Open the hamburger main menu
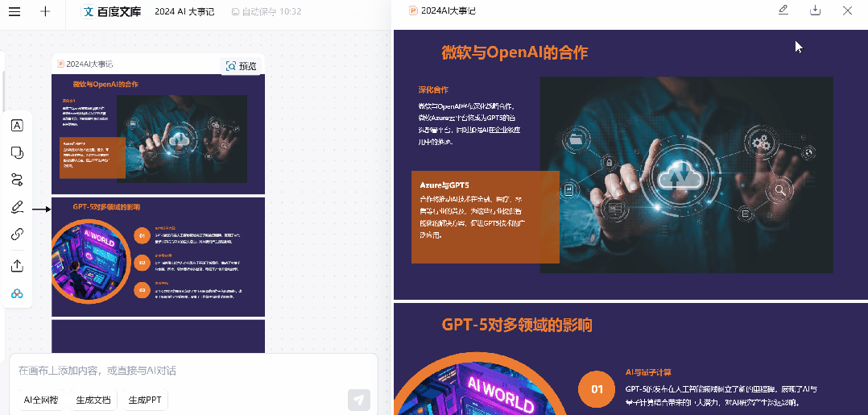Image resolution: width=868 pixels, height=415 pixels. pyautogui.click(x=14, y=11)
